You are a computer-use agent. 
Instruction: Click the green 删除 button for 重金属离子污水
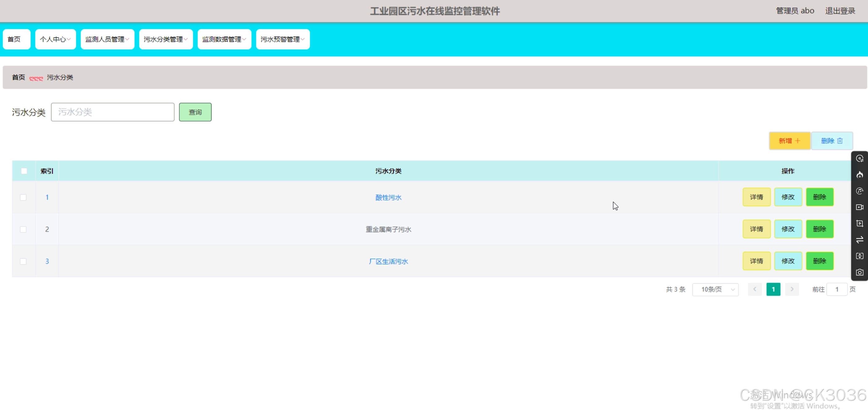pyautogui.click(x=819, y=229)
